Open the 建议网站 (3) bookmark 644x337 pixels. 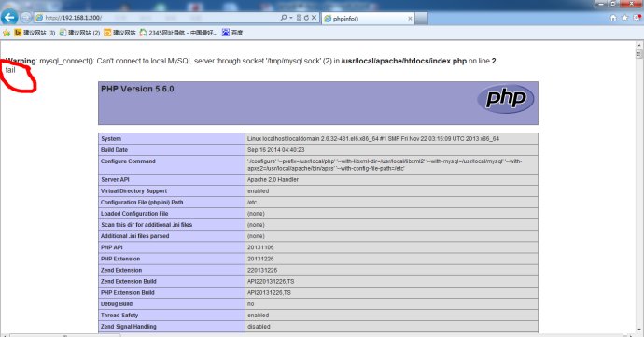[x=35, y=33]
